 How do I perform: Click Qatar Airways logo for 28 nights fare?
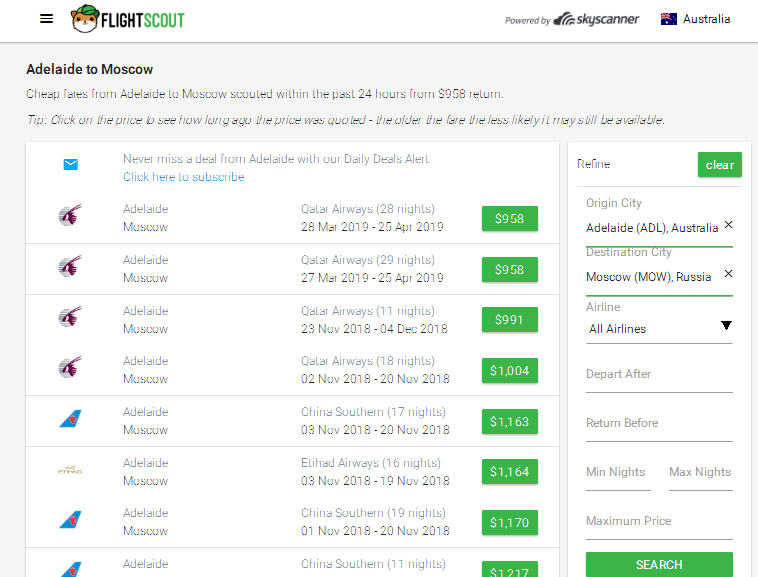[x=70, y=216]
